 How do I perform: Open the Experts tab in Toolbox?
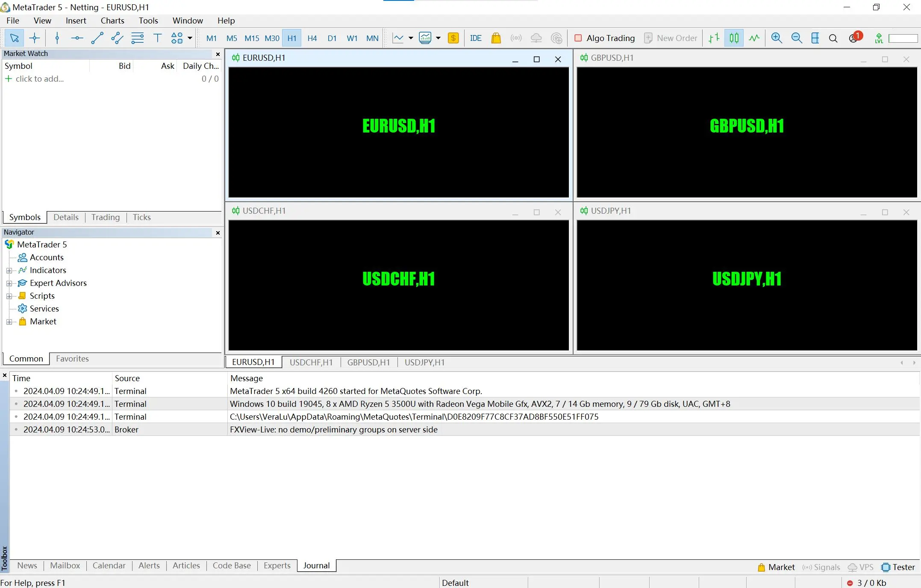tap(277, 565)
